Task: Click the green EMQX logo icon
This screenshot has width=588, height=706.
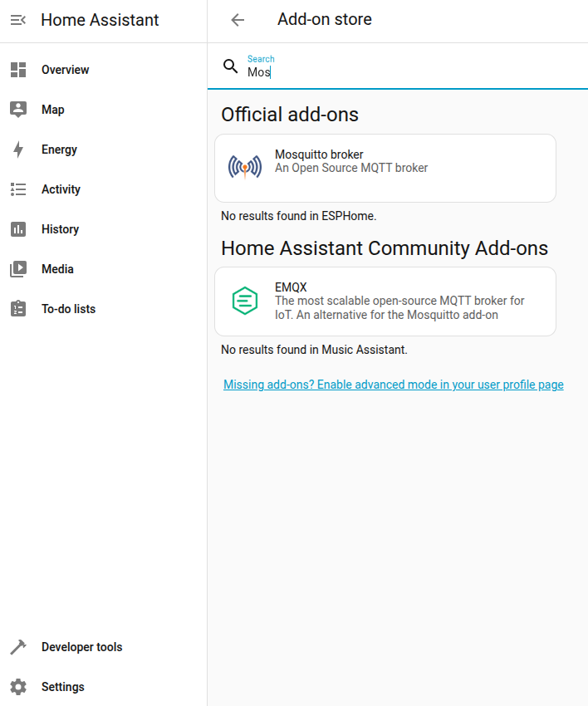Action: point(245,301)
